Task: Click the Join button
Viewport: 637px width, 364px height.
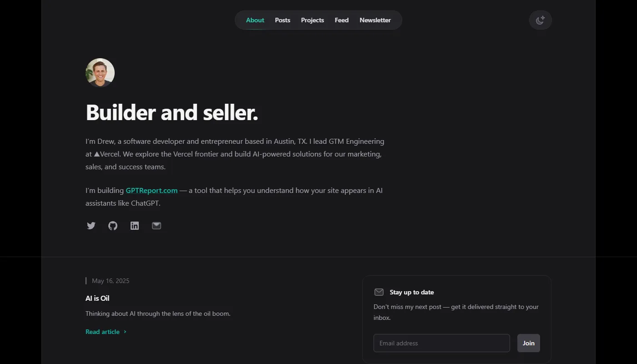Action: pos(529,343)
